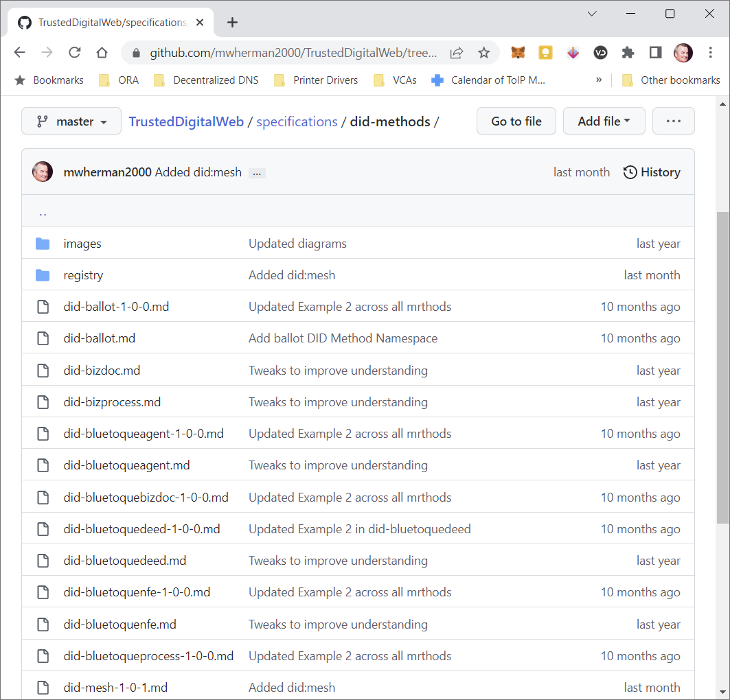Open did-bluetoqueagent-1-0-0.md file
This screenshot has width=730, height=700.
coord(144,434)
